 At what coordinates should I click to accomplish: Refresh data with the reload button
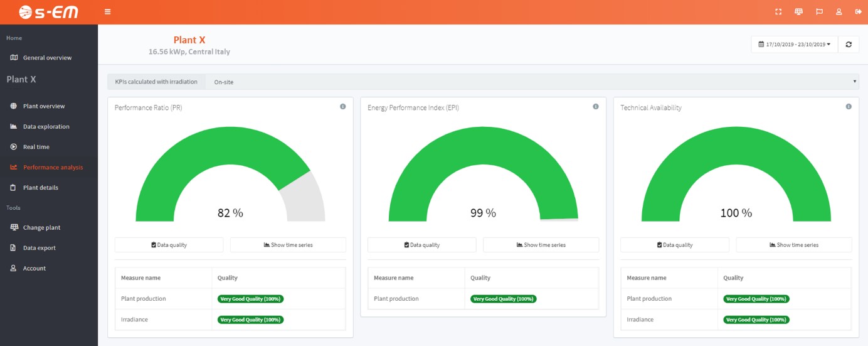[x=849, y=45]
